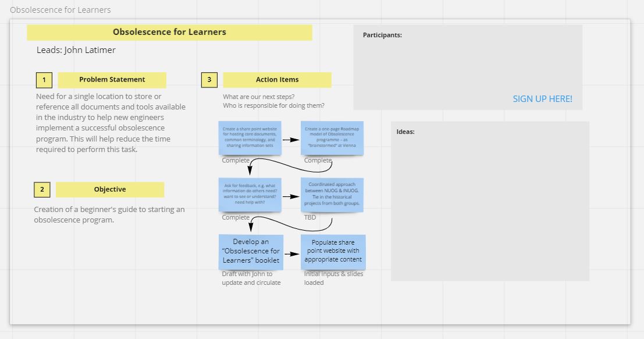The image size is (644, 339).
Task: Click Complete label under share point note
Action: pyautogui.click(x=236, y=160)
